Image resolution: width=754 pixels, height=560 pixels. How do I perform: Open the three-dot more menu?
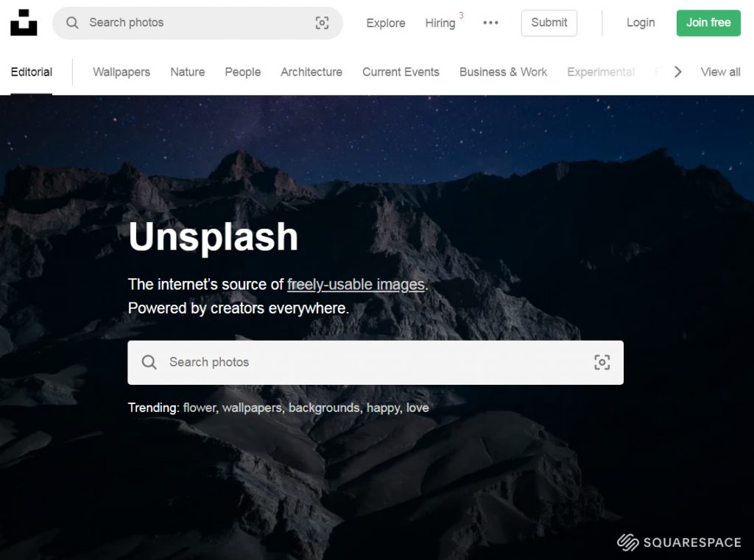[490, 23]
